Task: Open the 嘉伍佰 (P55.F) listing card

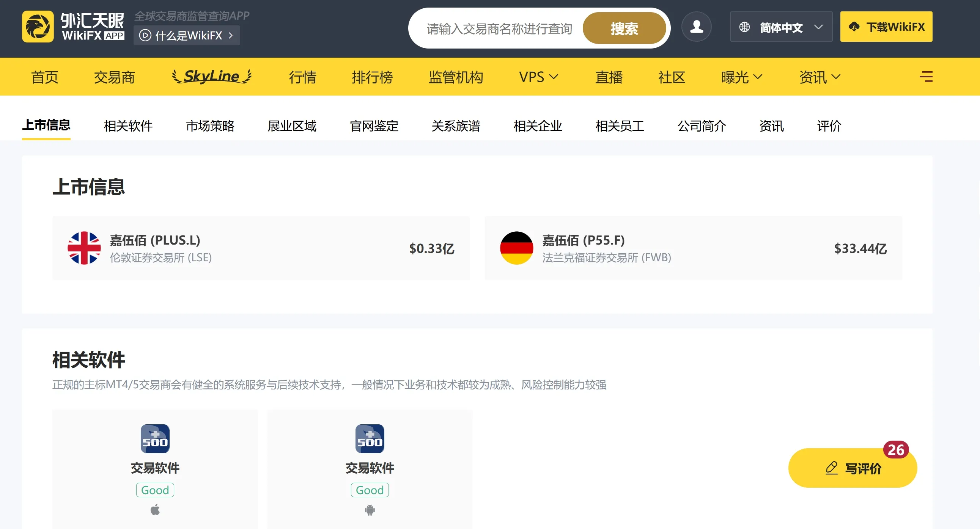Action: (x=693, y=248)
